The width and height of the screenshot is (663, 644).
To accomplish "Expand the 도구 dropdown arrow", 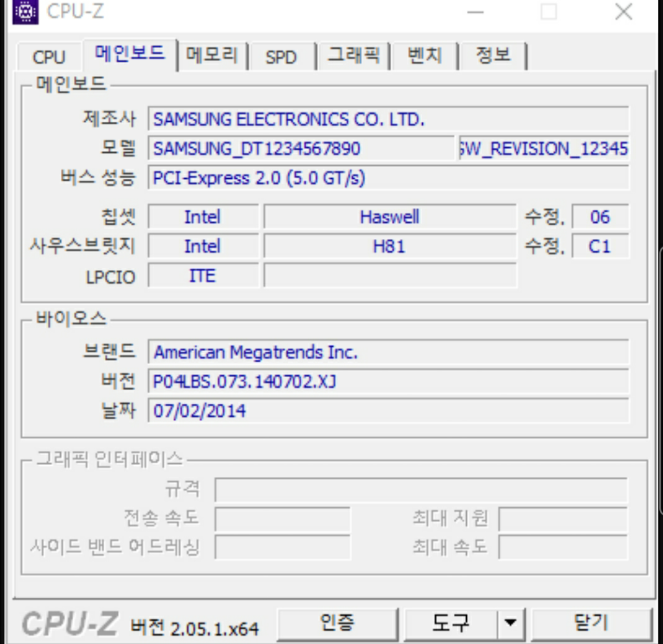I will (x=511, y=624).
